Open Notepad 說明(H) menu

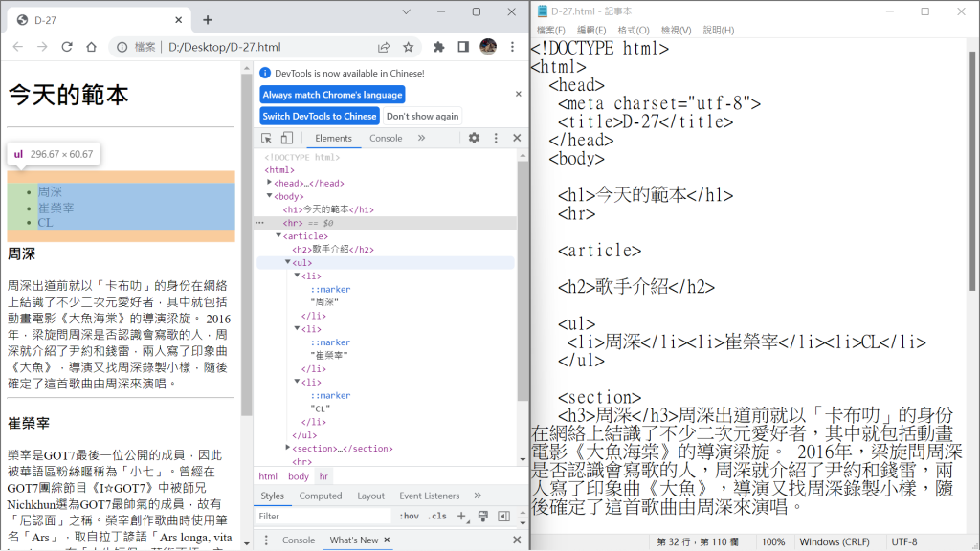pos(718,30)
